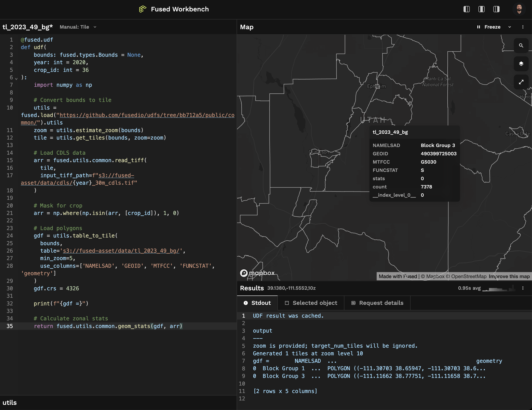Click the map coordinates 39.1380,-111.5552,10z
Image resolution: width=532 pixels, height=410 pixels.
(x=291, y=288)
